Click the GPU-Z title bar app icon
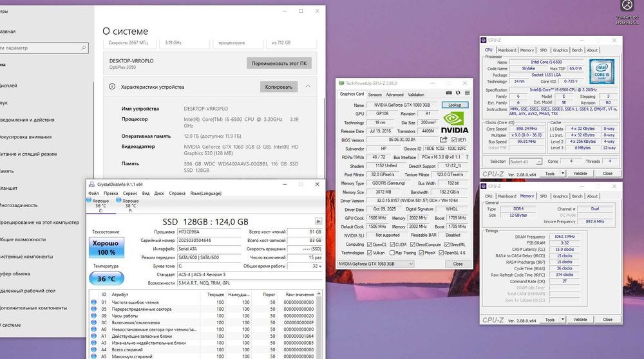This screenshot has height=359, width=644. pyautogui.click(x=341, y=83)
